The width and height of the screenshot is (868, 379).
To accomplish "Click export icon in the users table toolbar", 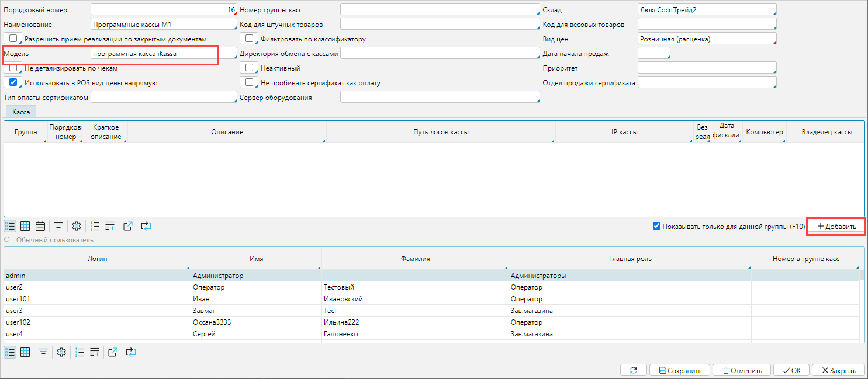I will pos(113,352).
